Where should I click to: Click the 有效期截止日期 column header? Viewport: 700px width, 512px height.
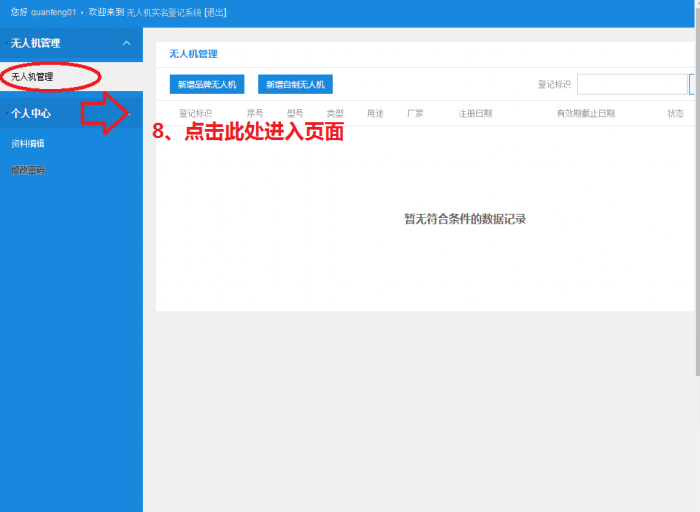click(x=586, y=113)
